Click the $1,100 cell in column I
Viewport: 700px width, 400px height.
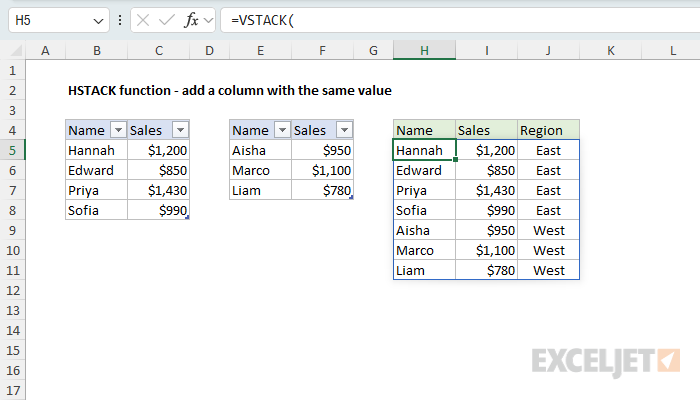click(x=487, y=250)
